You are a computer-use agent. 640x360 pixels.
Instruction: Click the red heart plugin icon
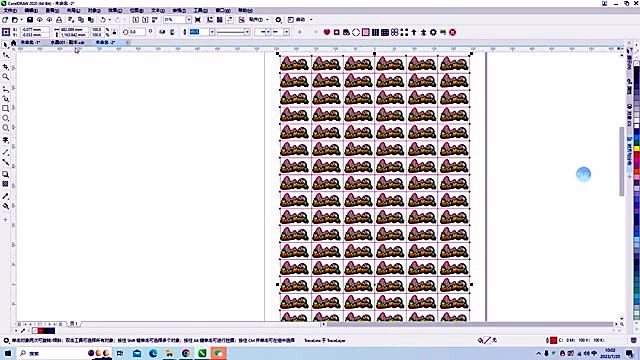point(327,32)
